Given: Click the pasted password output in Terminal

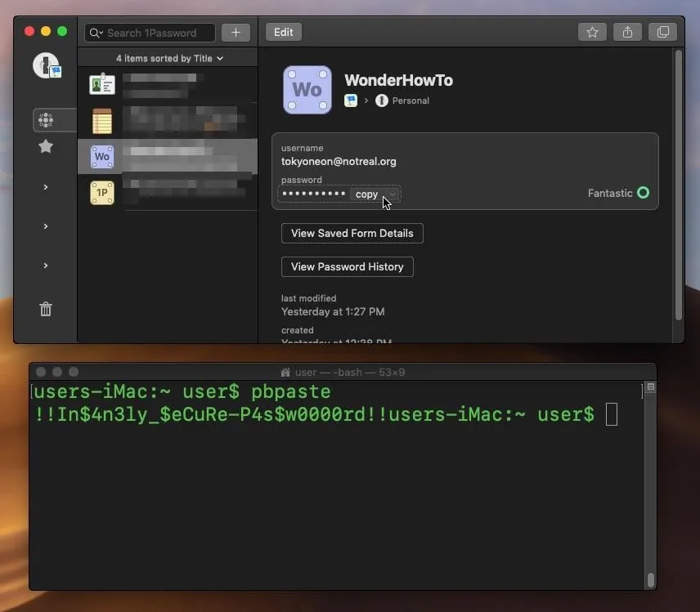Looking at the screenshot, I should tap(211, 414).
